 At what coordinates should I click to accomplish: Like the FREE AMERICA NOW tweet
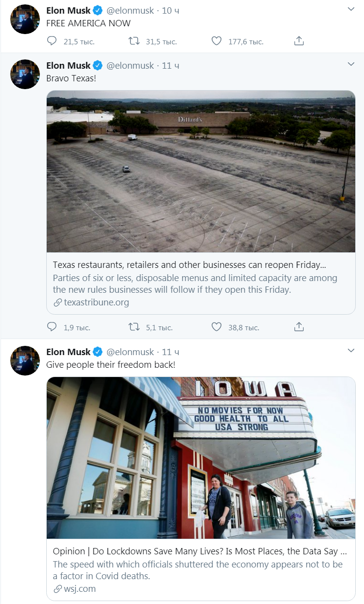click(217, 41)
